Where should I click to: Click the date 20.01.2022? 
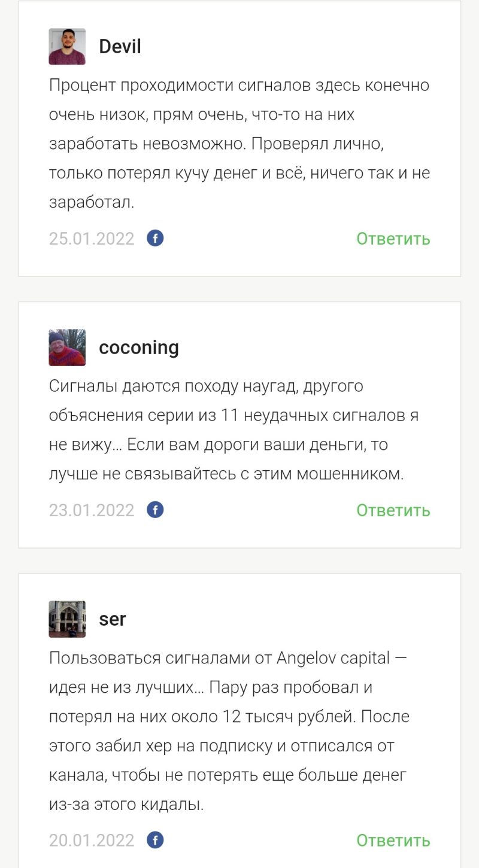click(92, 840)
